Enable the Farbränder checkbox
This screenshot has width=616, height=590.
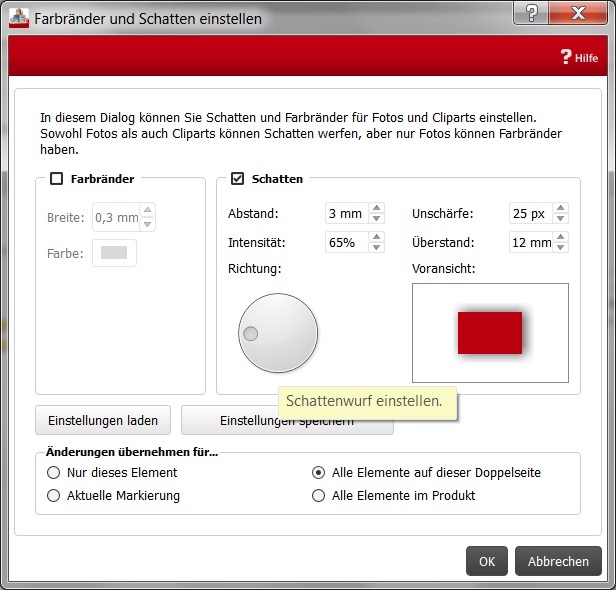coord(57,179)
